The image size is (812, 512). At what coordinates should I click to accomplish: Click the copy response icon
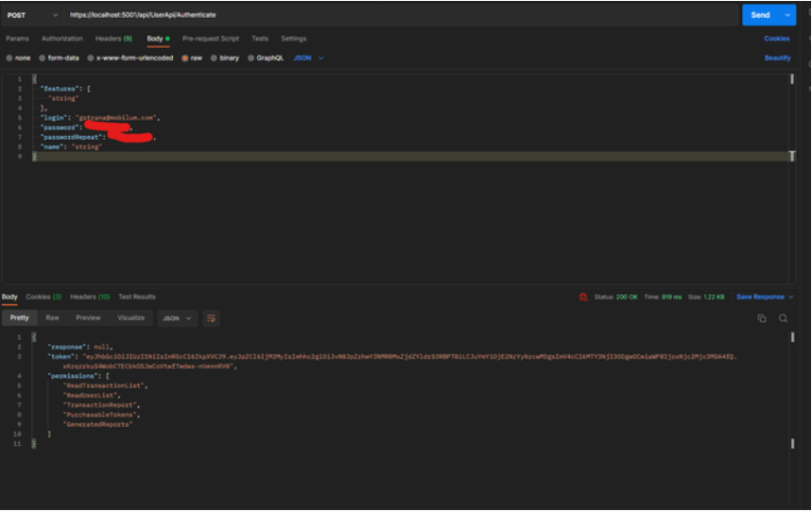pos(762,318)
